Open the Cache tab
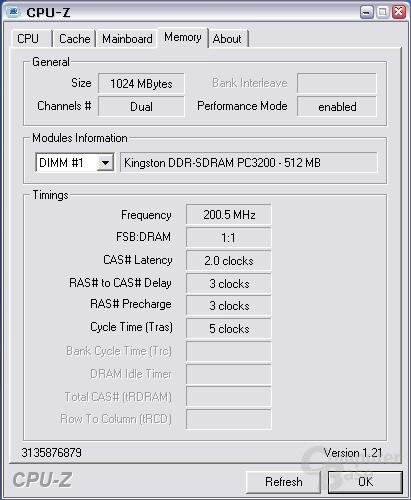 click(x=74, y=39)
